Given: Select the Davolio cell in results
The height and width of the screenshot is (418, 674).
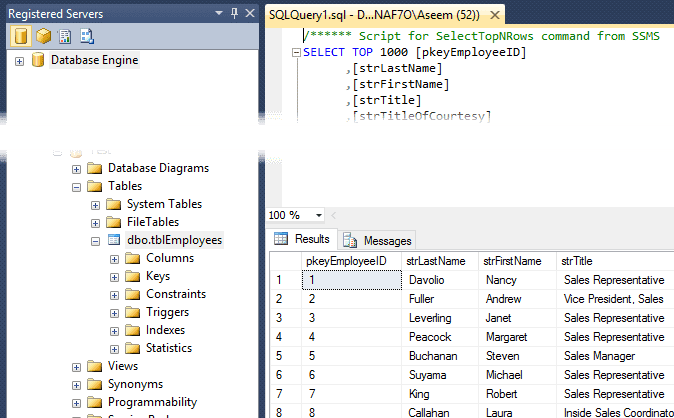Looking at the screenshot, I should tap(427, 280).
